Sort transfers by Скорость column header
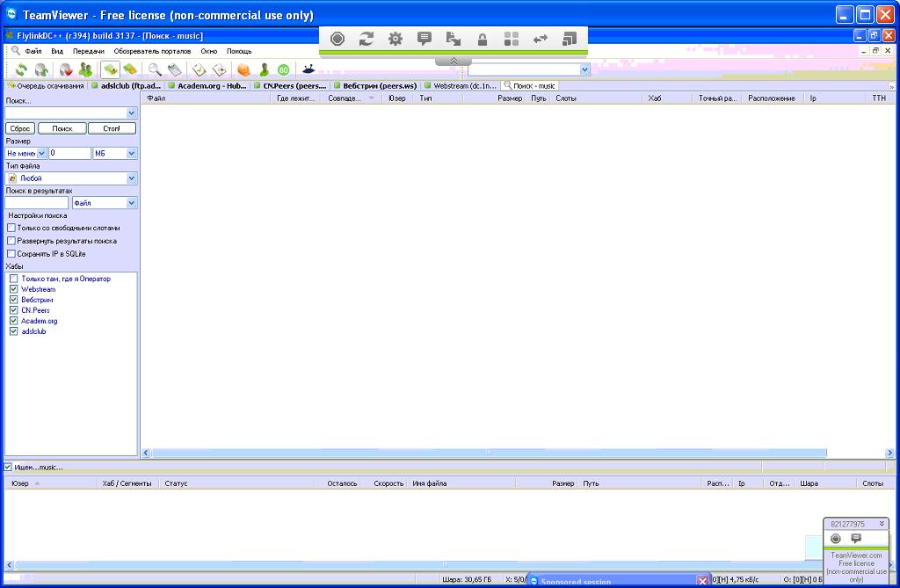This screenshot has width=900, height=588. click(388, 483)
